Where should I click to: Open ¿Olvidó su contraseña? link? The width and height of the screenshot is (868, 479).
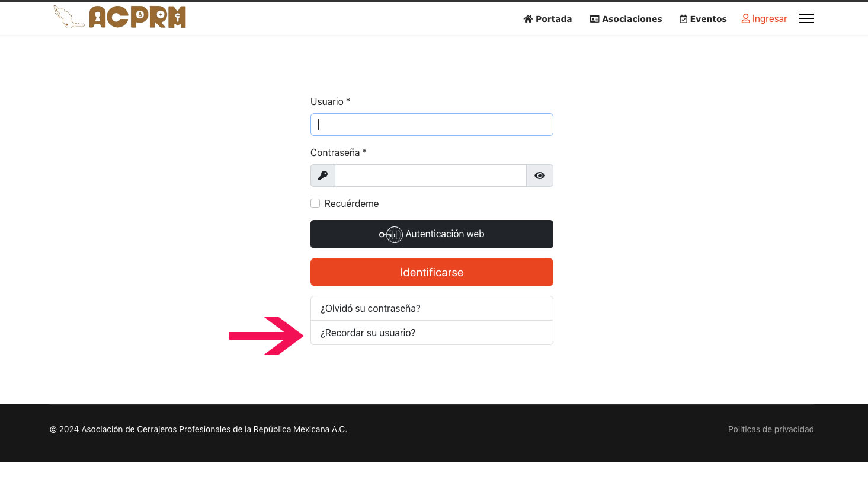(x=432, y=308)
